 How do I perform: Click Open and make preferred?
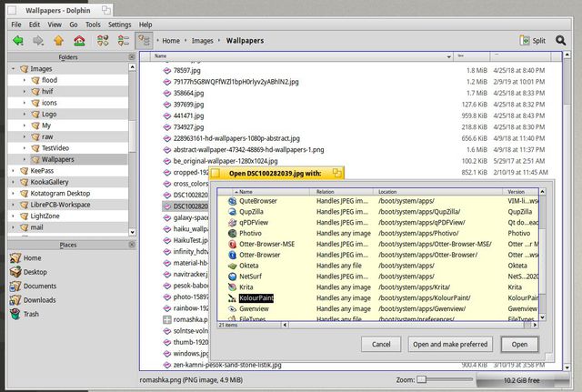[450, 345]
